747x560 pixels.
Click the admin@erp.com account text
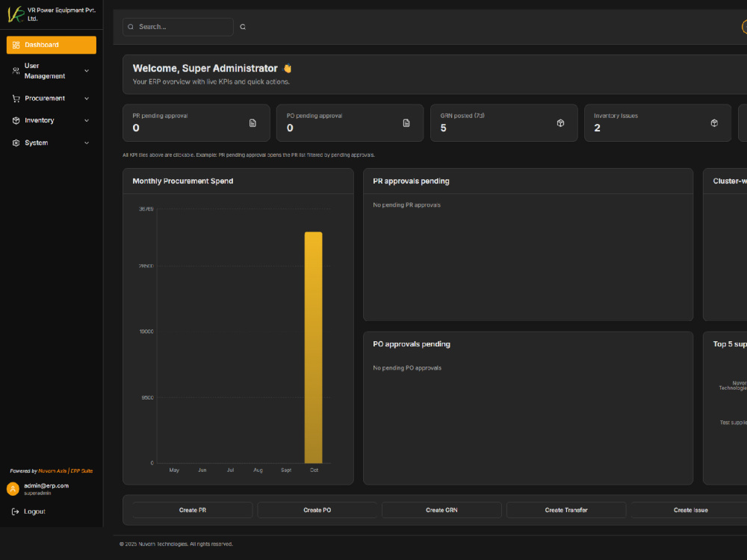click(46, 486)
